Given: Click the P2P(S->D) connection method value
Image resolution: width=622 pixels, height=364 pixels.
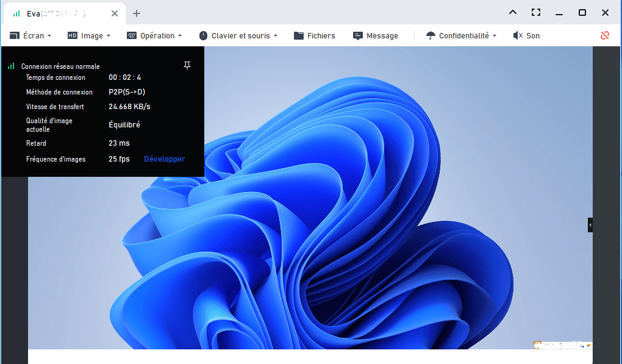Looking at the screenshot, I should coord(127,92).
